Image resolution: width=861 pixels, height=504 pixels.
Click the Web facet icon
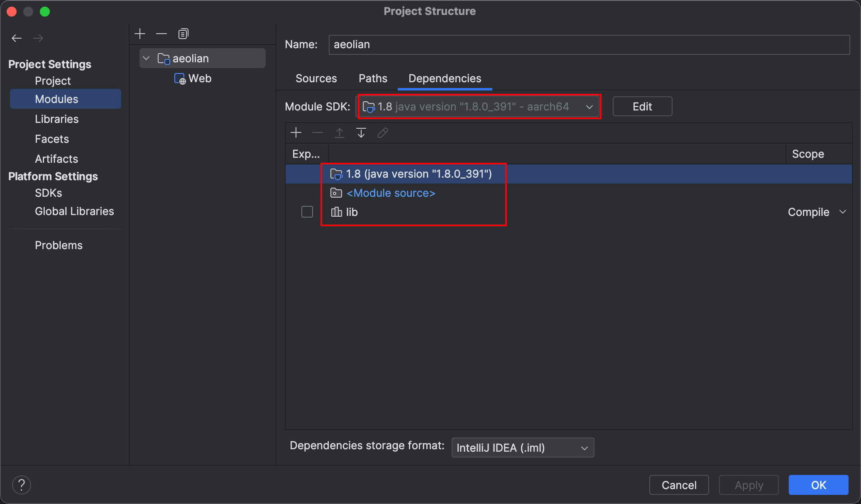tap(180, 78)
